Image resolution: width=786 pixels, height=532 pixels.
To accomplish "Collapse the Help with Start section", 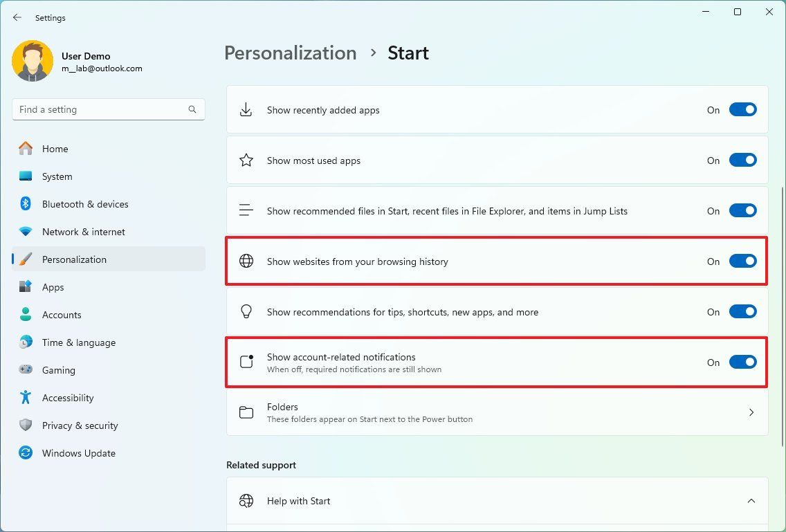I will 751,501.
